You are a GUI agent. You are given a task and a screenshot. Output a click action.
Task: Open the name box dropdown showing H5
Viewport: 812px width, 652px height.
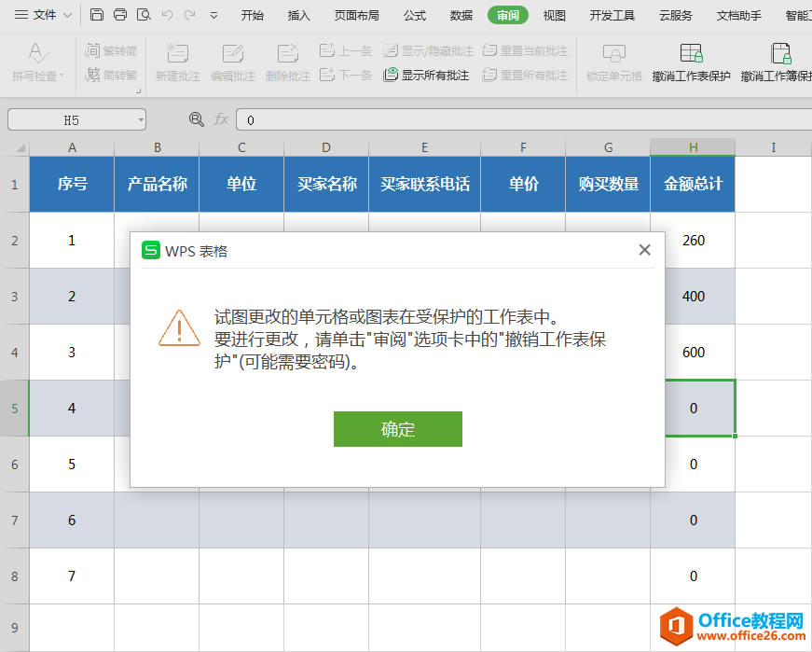click(x=140, y=119)
